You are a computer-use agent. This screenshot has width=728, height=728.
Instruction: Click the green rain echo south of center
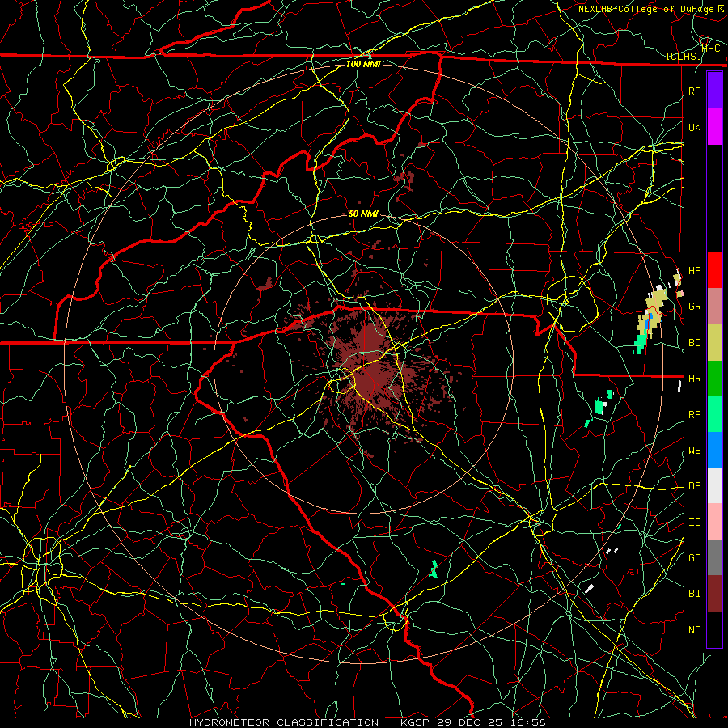[434, 569]
